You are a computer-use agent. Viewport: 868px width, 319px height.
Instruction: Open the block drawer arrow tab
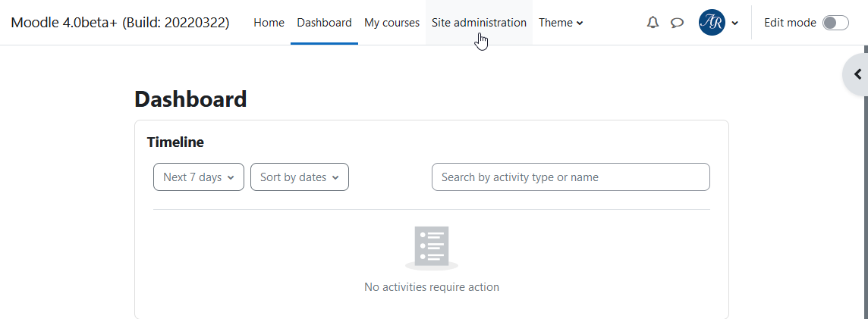click(857, 74)
